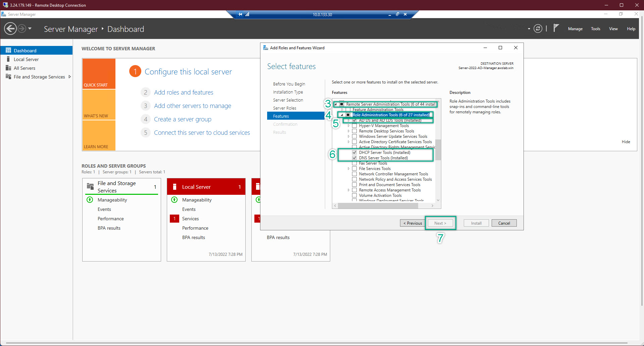
Task: Click the refresh icon in Server Manager header
Action: tap(538, 28)
